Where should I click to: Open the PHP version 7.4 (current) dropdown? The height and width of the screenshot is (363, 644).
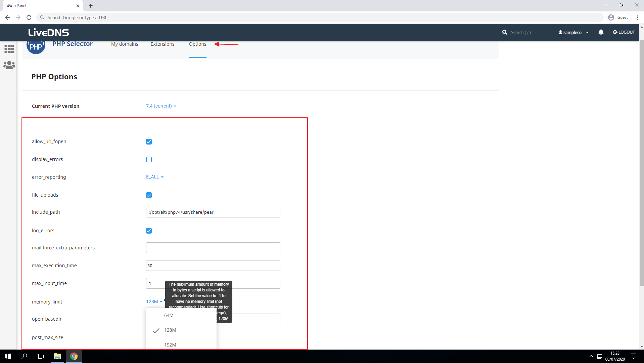coord(161,106)
